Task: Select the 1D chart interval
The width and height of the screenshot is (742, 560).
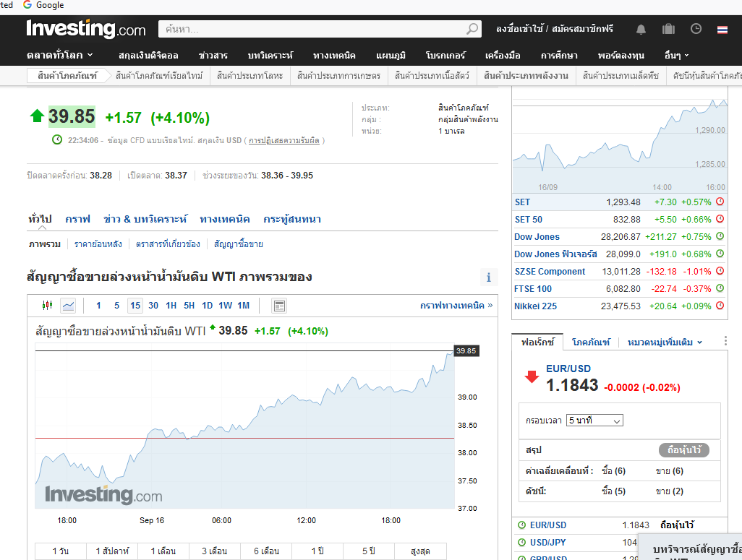Action: pyautogui.click(x=207, y=306)
